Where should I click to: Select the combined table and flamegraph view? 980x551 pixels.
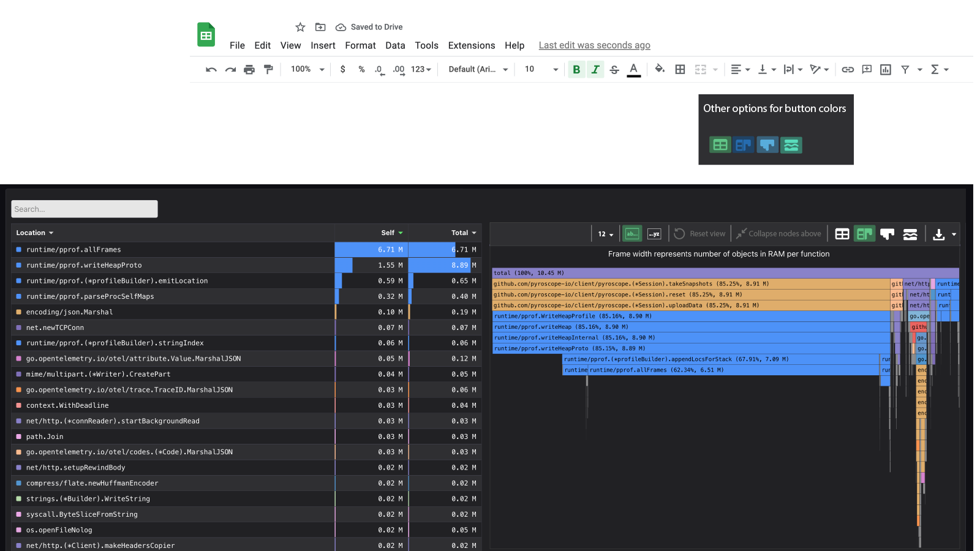(864, 233)
